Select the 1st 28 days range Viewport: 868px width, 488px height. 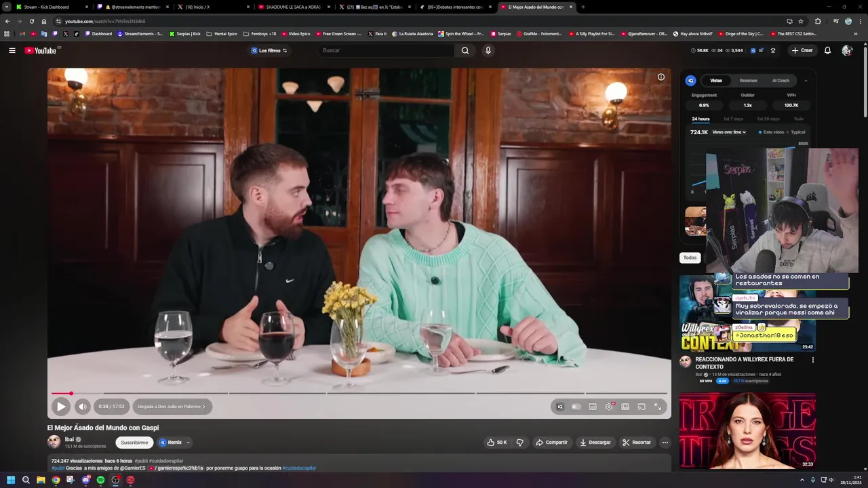[768, 119]
